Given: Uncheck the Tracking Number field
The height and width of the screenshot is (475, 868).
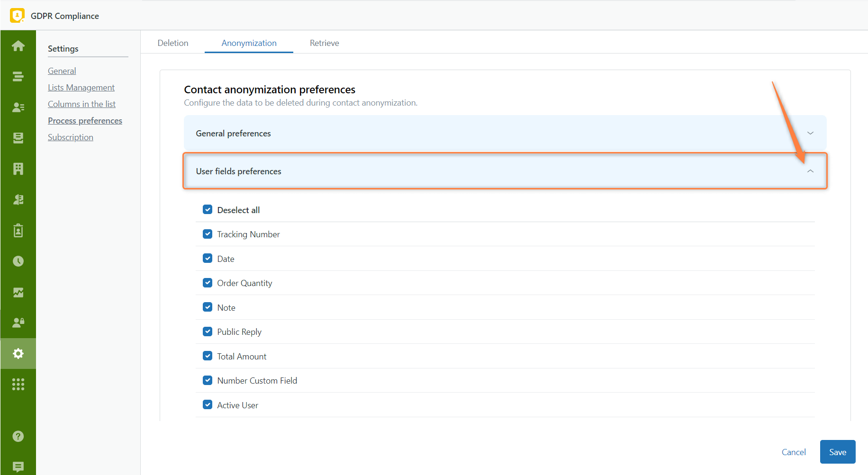Looking at the screenshot, I should coord(208,233).
